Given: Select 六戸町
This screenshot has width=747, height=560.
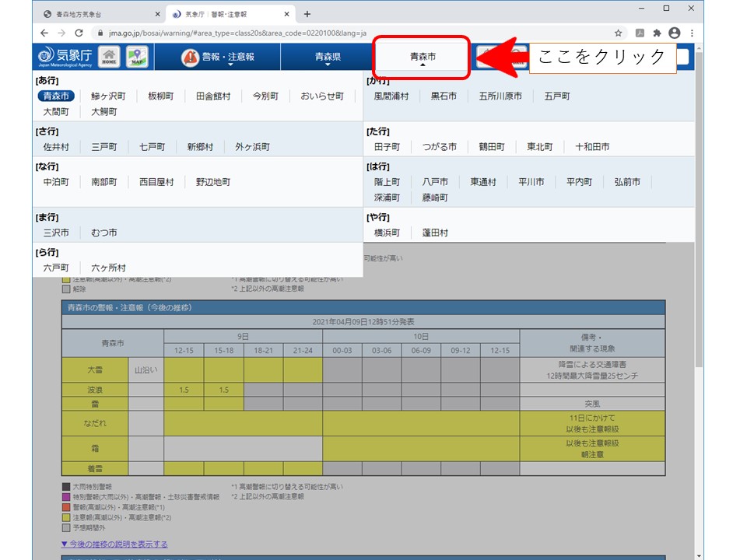Looking at the screenshot, I should [x=56, y=268].
